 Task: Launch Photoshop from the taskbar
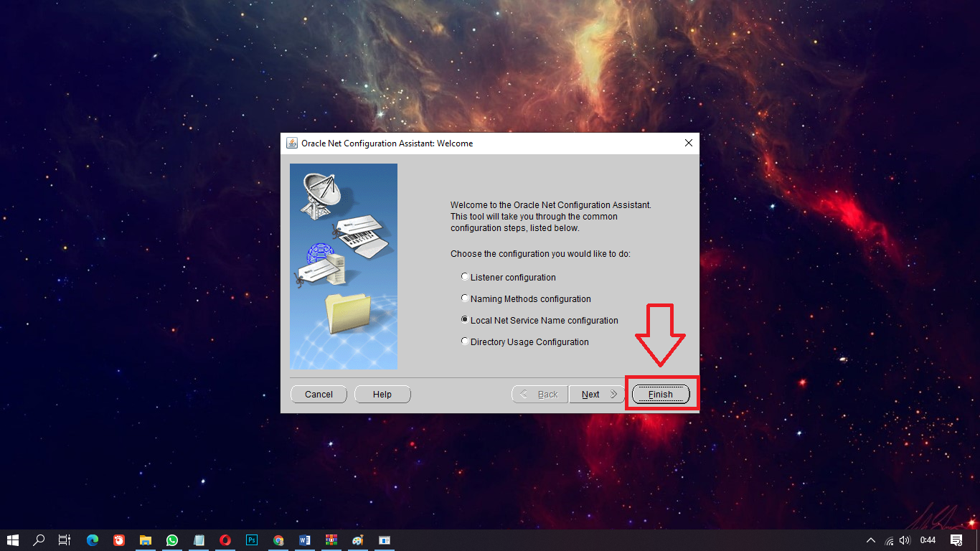(252, 540)
